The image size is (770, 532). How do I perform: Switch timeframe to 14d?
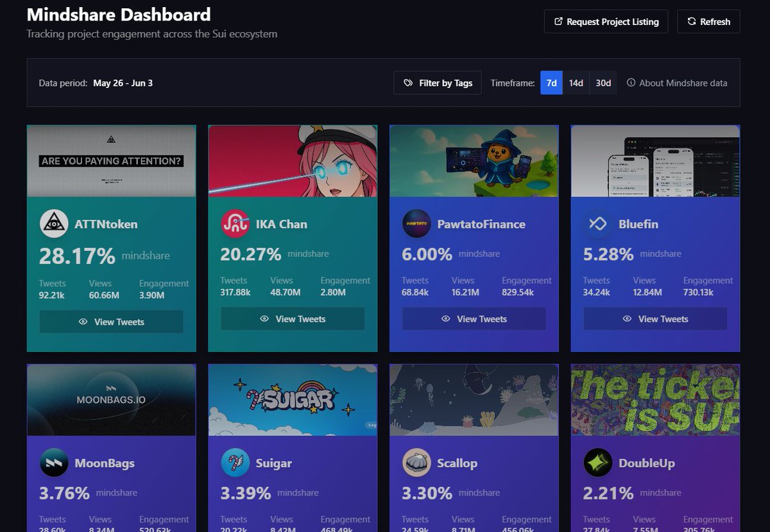coord(576,83)
